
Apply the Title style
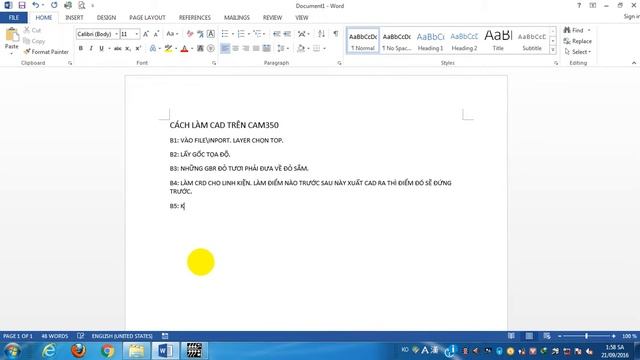pos(498,41)
